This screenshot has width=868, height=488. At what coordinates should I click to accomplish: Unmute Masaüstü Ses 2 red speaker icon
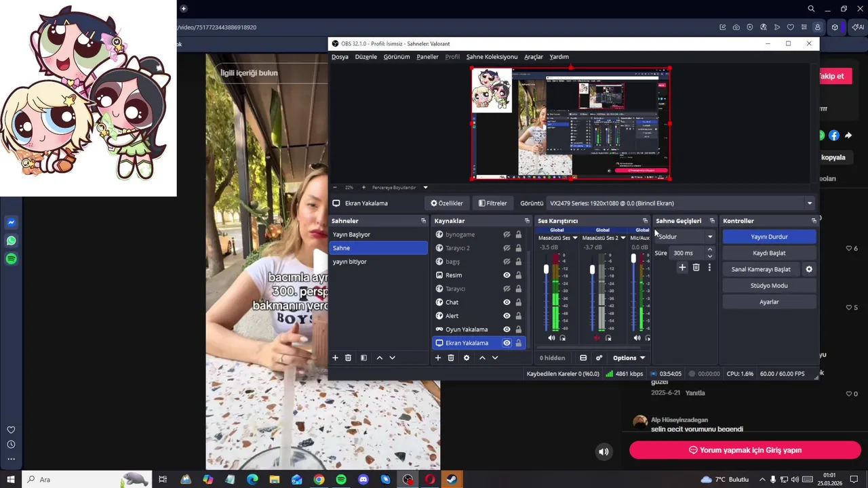[597, 338]
